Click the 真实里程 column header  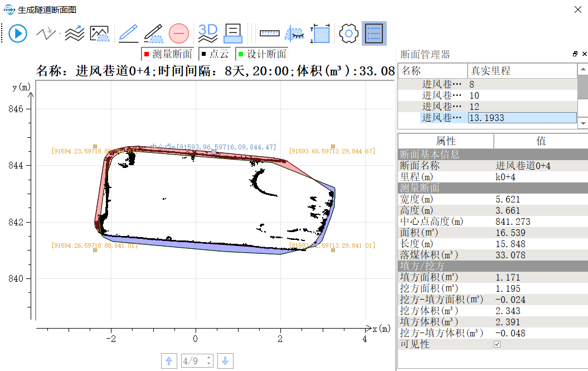522,71
